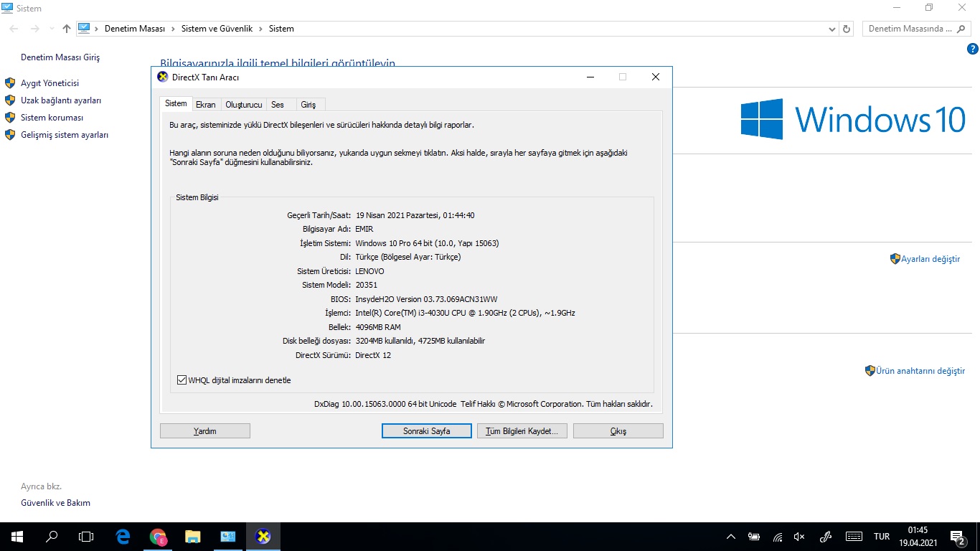
Task: Open Gelişmiş sistem ayarları link
Action: (x=65, y=135)
